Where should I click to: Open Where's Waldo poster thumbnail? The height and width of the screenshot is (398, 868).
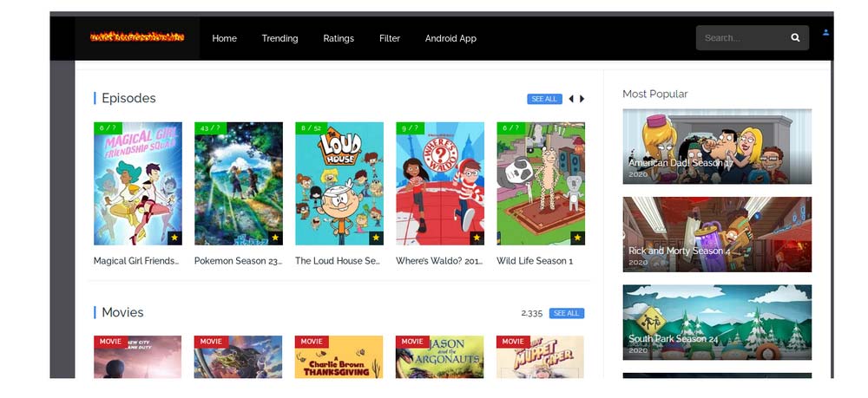pos(440,184)
